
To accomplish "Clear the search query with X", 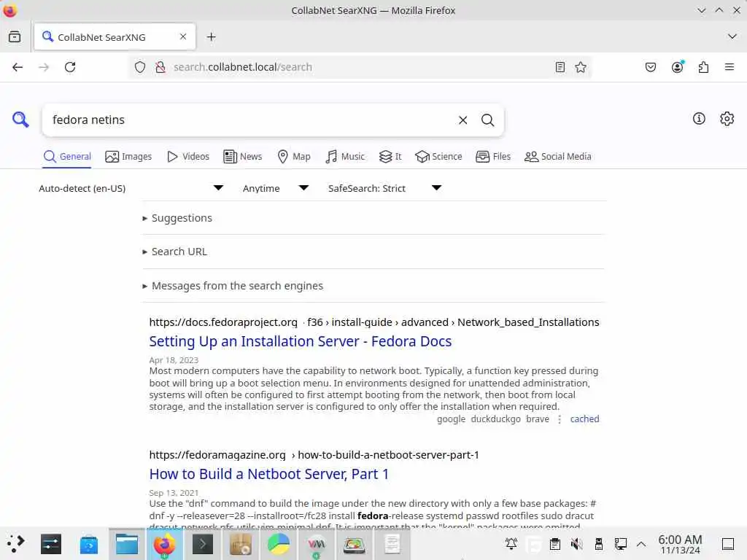I will 462,120.
